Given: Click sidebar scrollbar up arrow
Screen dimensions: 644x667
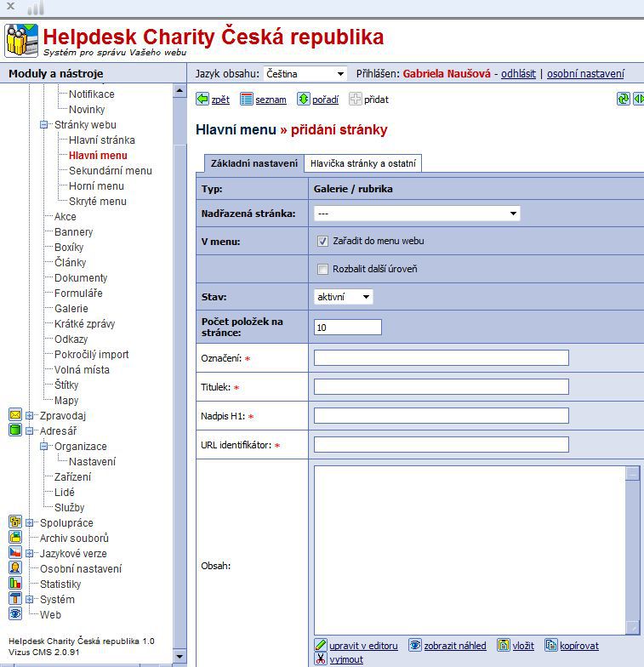Looking at the screenshot, I should [180, 90].
